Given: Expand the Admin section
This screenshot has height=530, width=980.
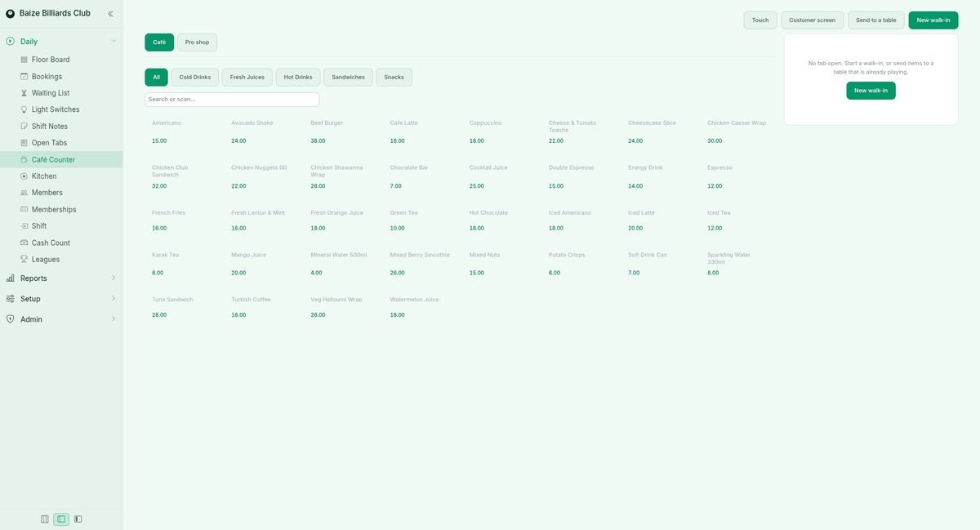Looking at the screenshot, I should 61,319.
